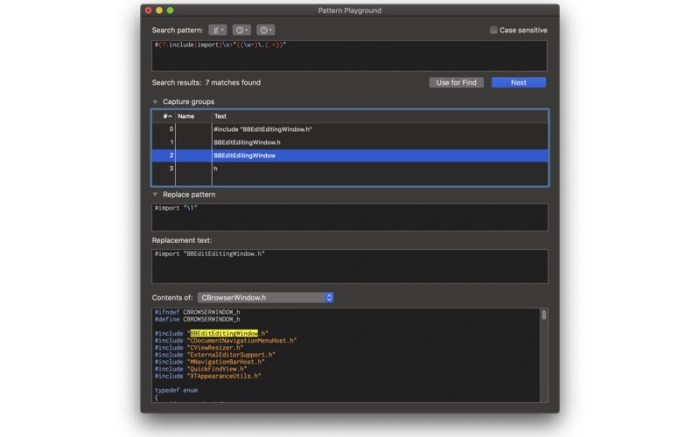Image resolution: width=700 pixels, height=437 pixels.
Task: Open the search history clock popup
Action: coord(242,30)
